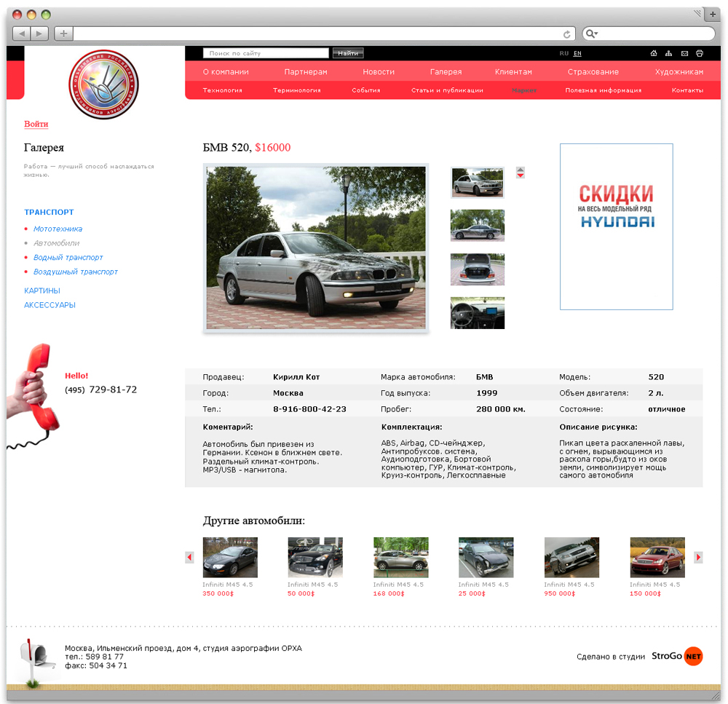Click the printer icon to print page
The height and width of the screenshot is (704, 728).
point(700,53)
